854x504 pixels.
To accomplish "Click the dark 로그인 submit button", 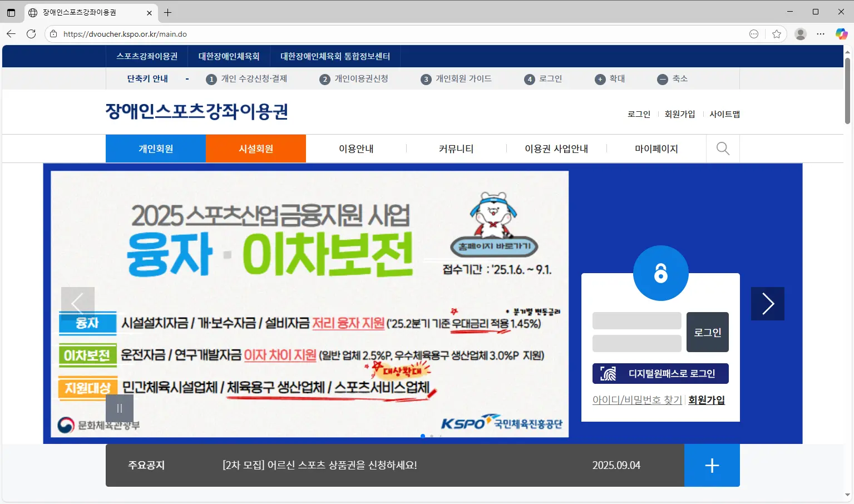I will point(708,332).
